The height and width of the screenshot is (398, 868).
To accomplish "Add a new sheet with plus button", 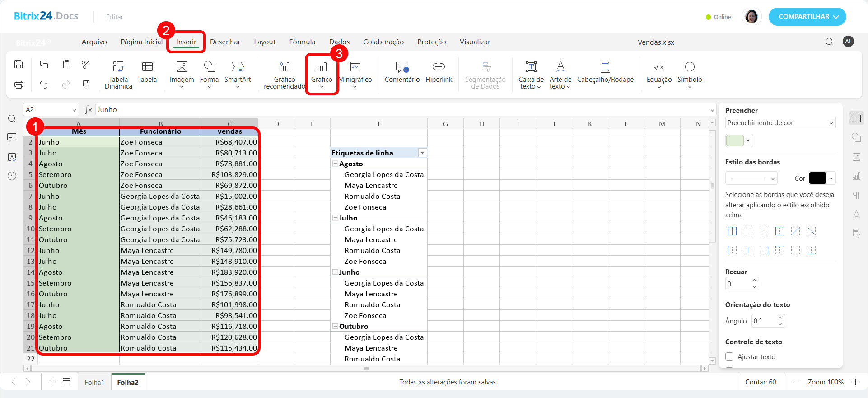I will [53, 382].
